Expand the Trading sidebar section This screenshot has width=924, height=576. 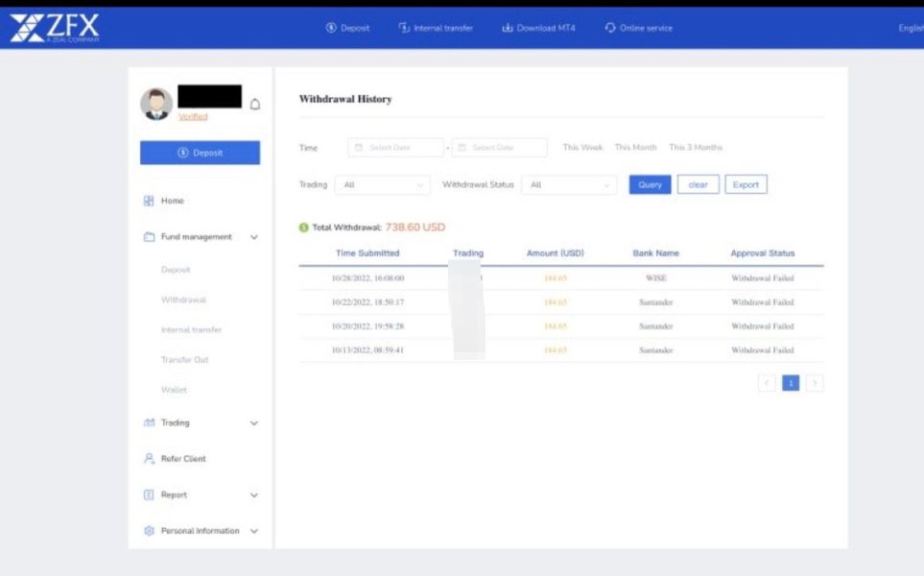coord(200,422)
